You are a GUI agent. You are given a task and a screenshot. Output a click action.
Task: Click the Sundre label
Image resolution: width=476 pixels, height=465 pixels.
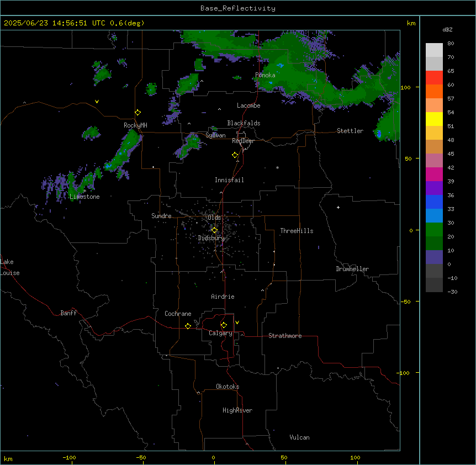[x=161, y=216]
